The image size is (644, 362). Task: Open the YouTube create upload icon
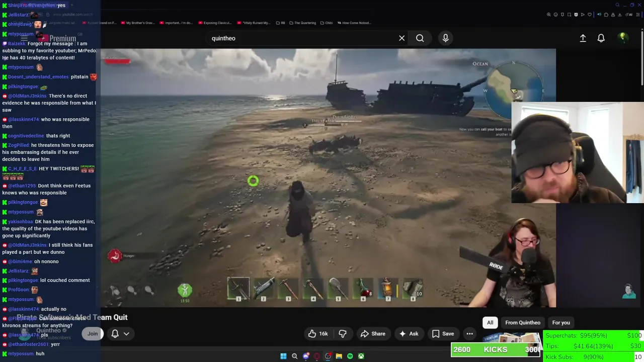click(x=583, y=38)
